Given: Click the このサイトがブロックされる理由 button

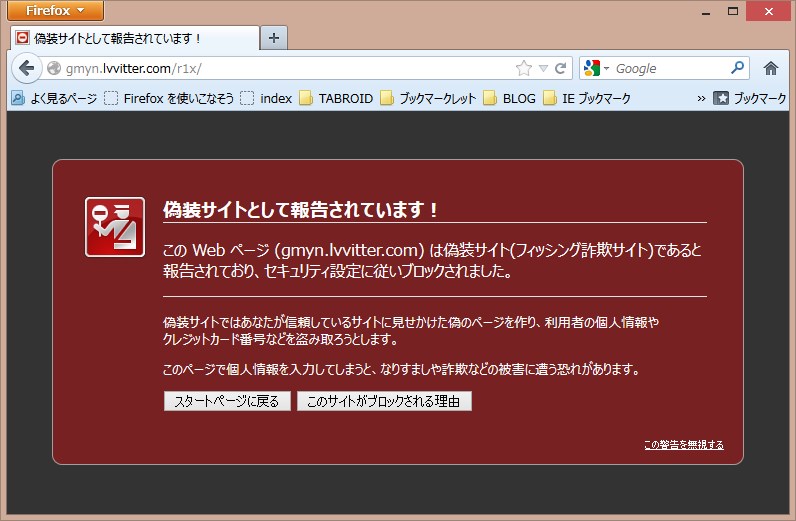Looking at the screenshot, I should click(384, 401).
